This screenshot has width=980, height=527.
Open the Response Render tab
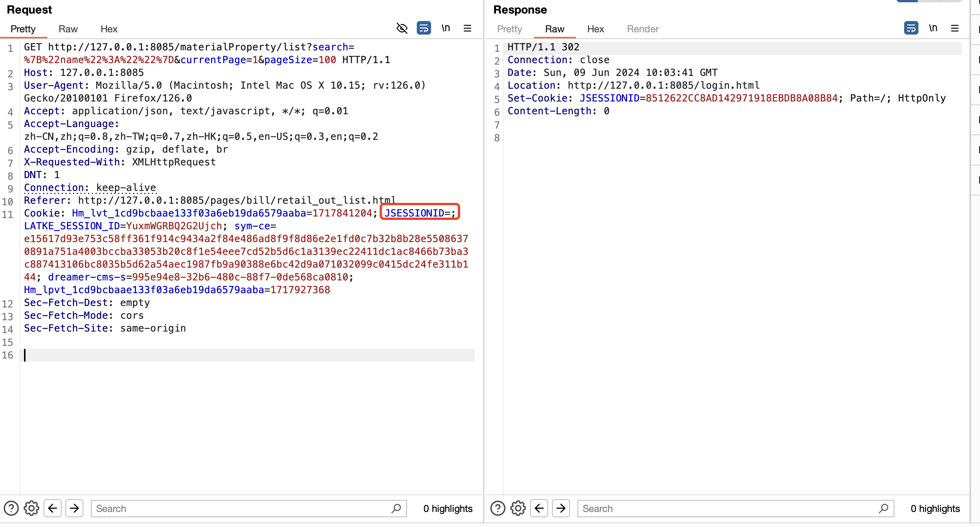pos(642,29)
